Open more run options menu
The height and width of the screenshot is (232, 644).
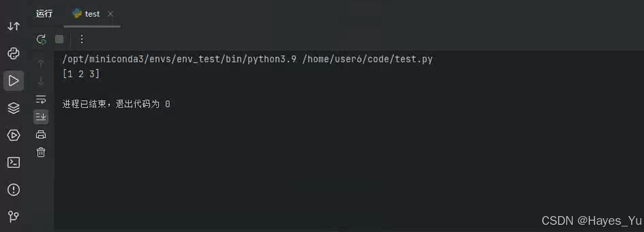point(81,39)
